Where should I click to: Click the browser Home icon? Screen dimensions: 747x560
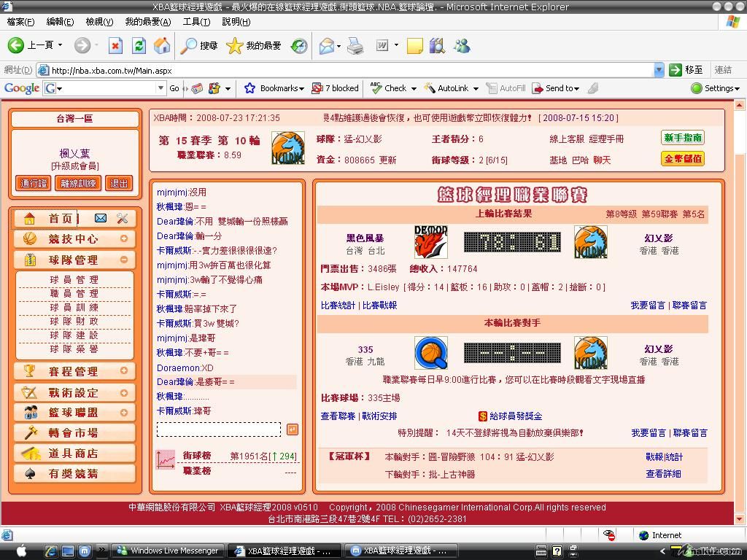pyautogui.click(x=162, y=46)
